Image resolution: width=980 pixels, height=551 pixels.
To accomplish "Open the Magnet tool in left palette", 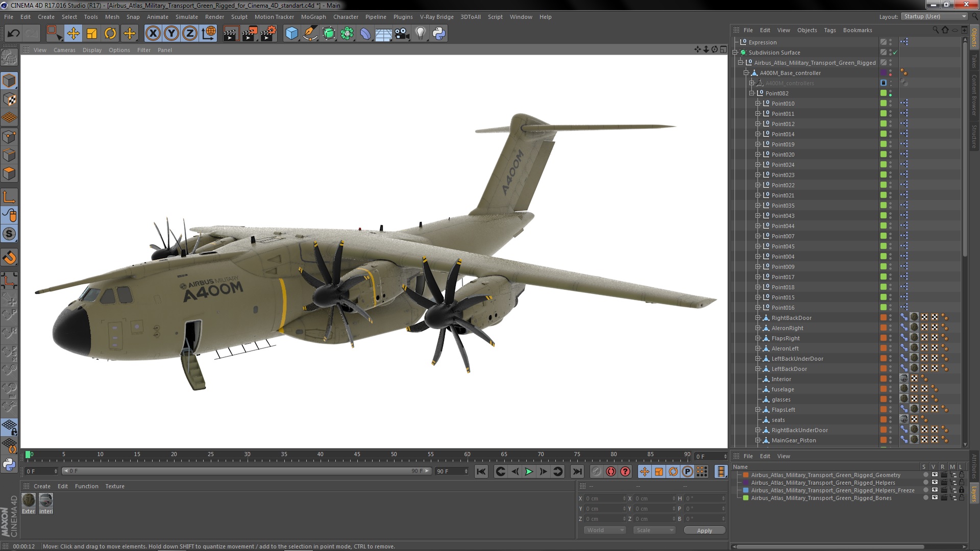I will pos(9,258).
